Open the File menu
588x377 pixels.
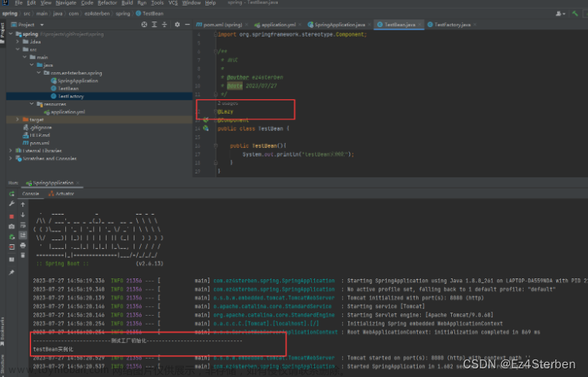coord(18,2)
